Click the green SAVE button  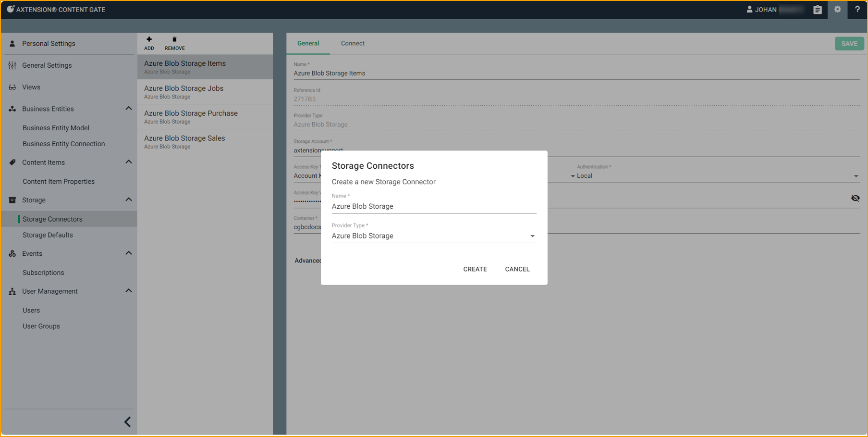coord(849,44)
